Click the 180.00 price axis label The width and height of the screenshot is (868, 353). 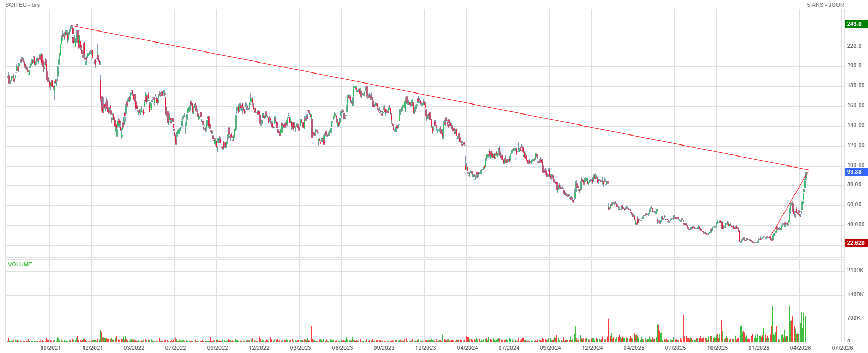(x=856, y=85)
